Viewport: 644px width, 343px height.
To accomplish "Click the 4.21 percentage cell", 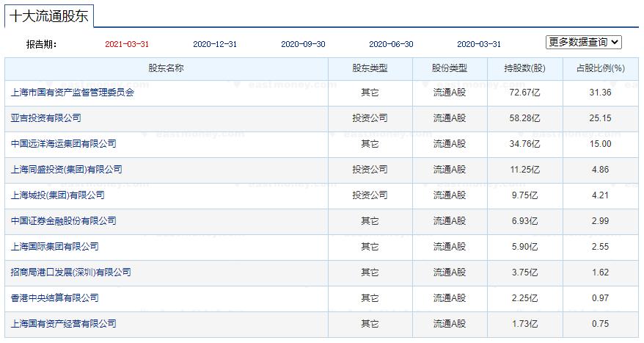I will click(x=601, y=195).
